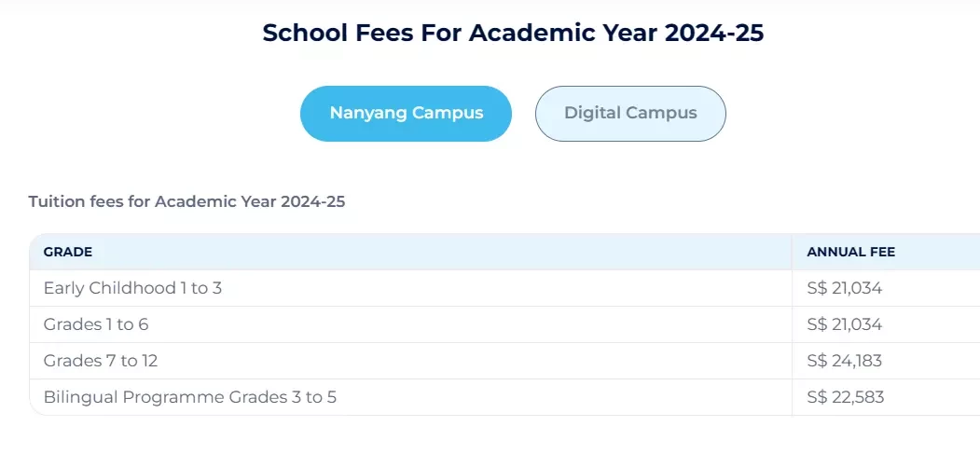This screenshot has width=980, height=454.
Task: Switch to the Digital Campus tab
Action: tap(630, 114)
